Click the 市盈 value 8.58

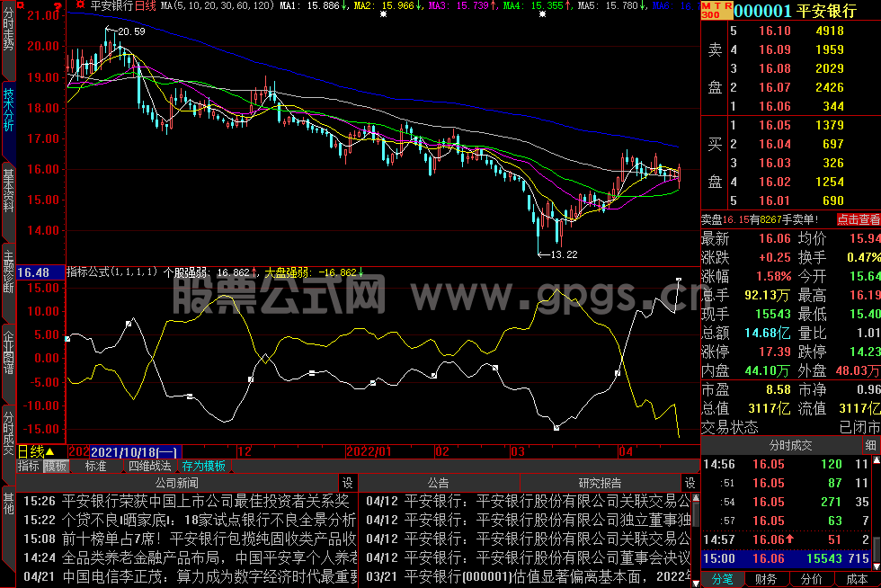[779, 389]
